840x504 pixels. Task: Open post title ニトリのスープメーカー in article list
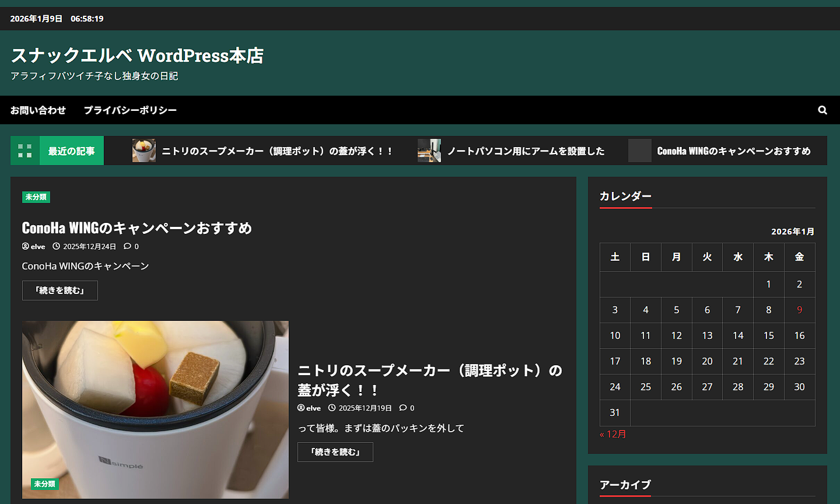[429, 380]
